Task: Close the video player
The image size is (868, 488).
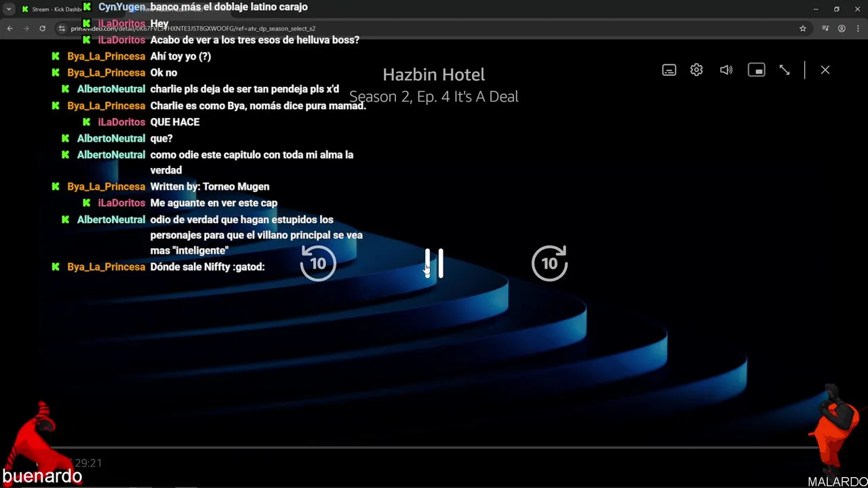Action: 825,70
